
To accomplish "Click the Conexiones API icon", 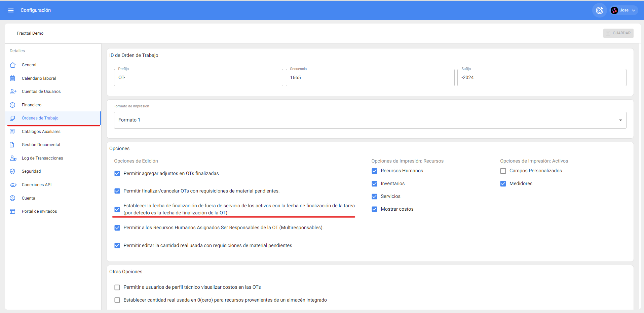I will click(x=13, y=185).
